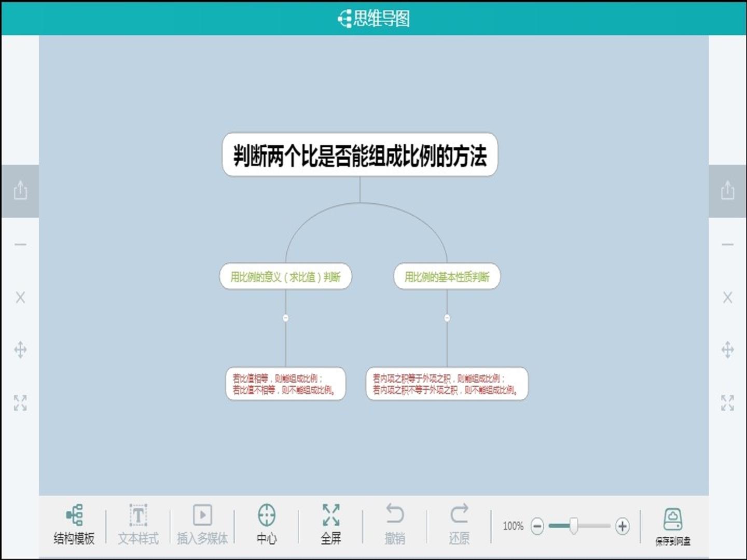Save map with 保存到网盘 icon
747x560 pixels.
pyautogui.click(x=673, y=526)
